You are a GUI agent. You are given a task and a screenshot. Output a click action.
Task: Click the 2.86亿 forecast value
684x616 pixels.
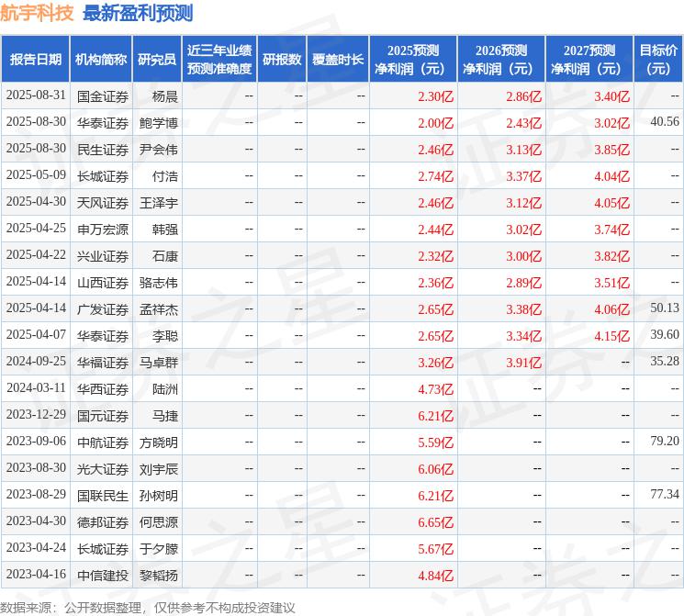coord(523,96)
